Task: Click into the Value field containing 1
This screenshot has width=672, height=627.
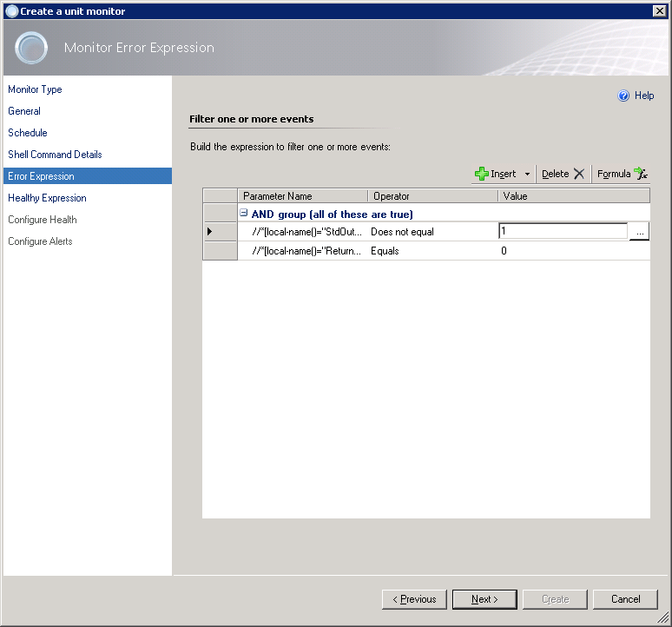Action: click(562, 231)
